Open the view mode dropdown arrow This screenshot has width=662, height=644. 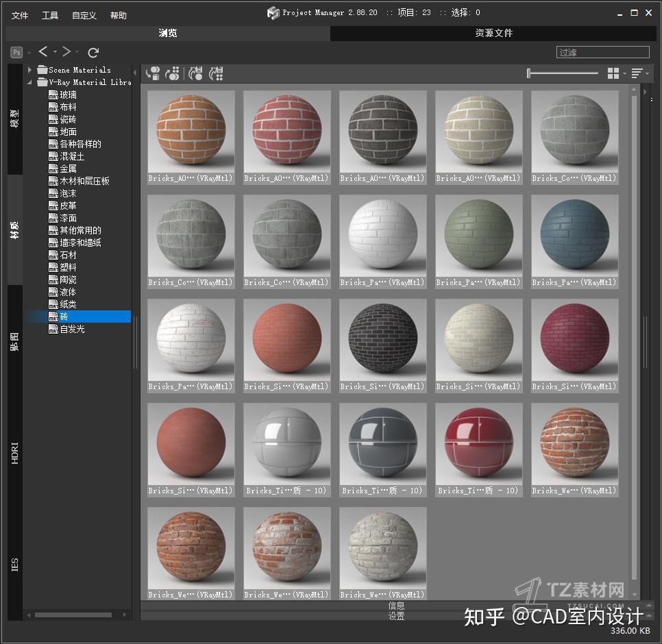624,73
